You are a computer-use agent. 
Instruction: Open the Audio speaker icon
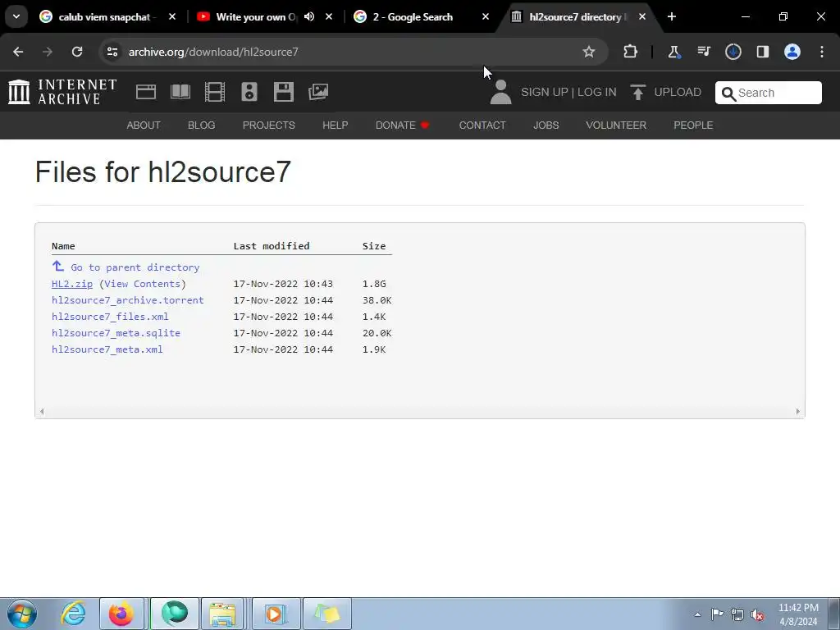(249, 92)
